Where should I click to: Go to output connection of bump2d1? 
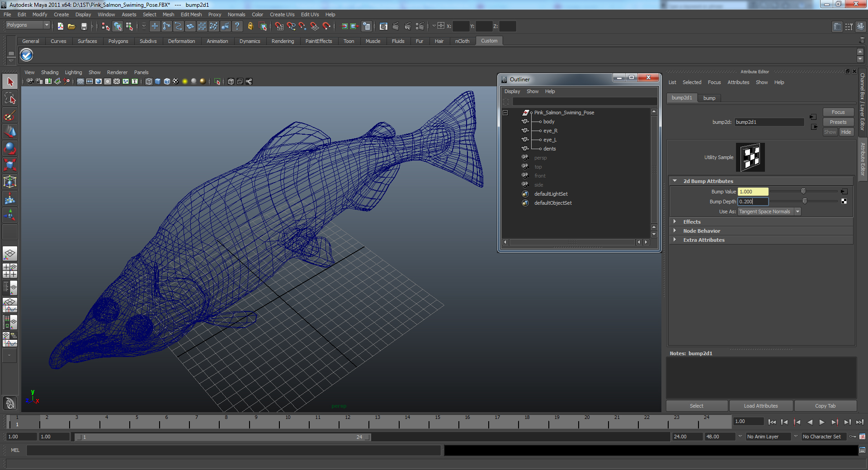814,127
